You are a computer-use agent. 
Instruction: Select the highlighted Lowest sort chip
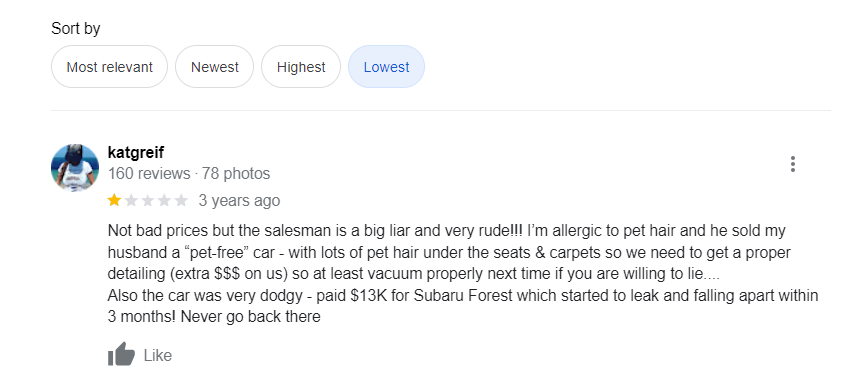click(x=387, y=67)
